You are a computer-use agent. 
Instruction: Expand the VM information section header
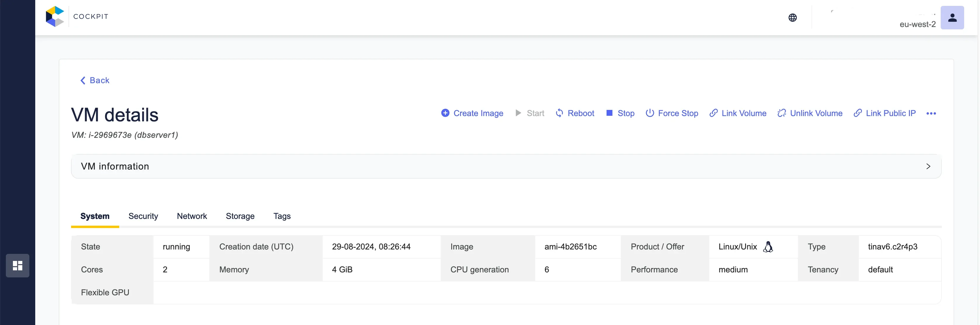tap(115, 166)
